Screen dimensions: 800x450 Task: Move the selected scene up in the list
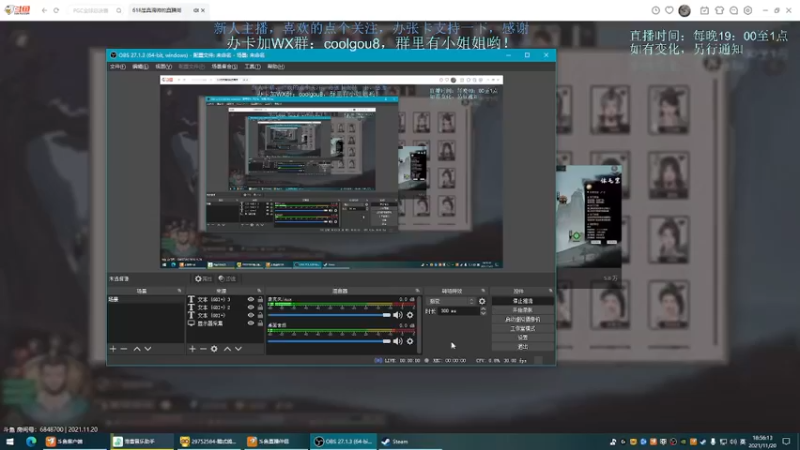(137, 349)
